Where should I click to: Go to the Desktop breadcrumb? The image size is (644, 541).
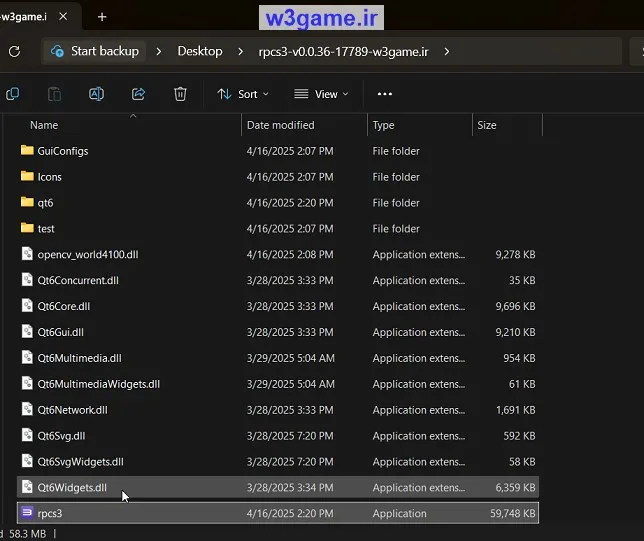pos(200,51)
